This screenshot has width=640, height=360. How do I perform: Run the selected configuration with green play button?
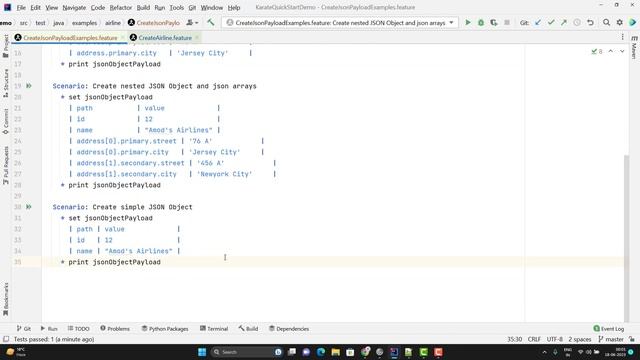point(468,23)
